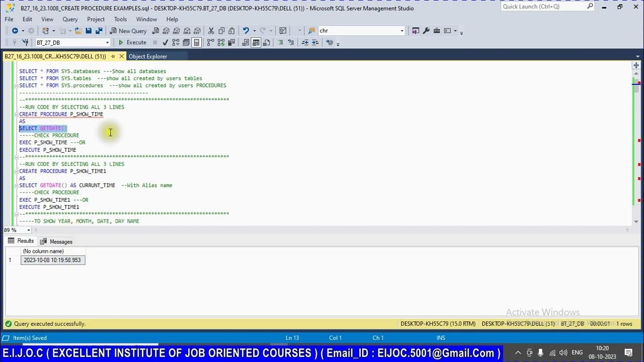
Task: Open the Help menu
Action: pyautogui.click(x=172, y=19)
